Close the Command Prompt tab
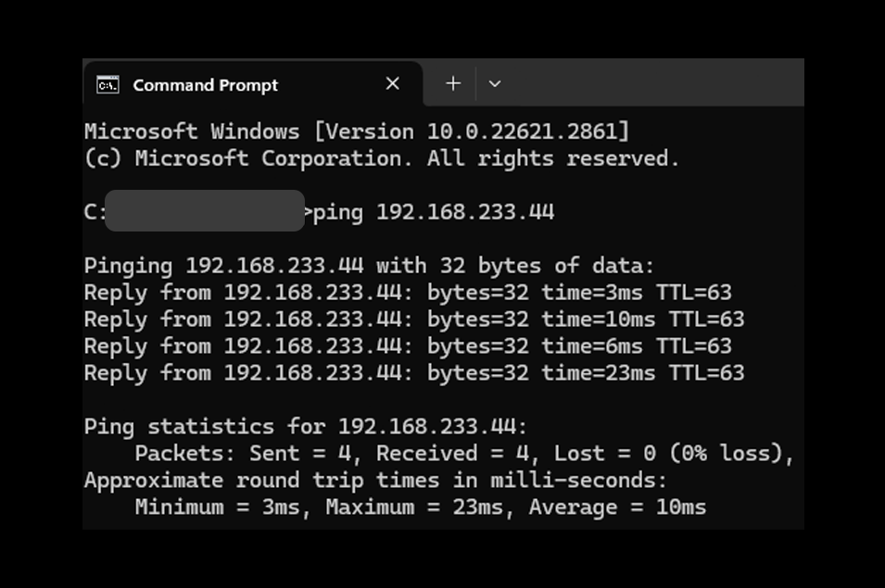 pos(393,84)
